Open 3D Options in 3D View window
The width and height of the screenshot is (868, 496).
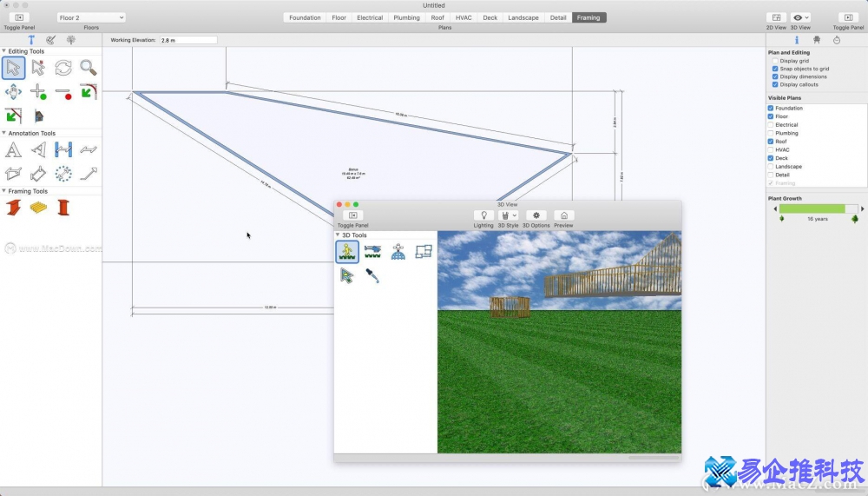click(536, 215)
